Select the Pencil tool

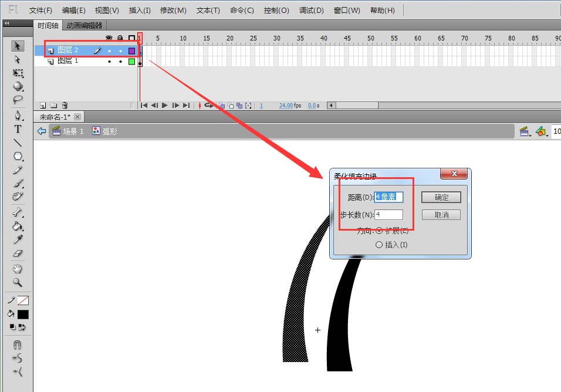[x=18, y=170]
